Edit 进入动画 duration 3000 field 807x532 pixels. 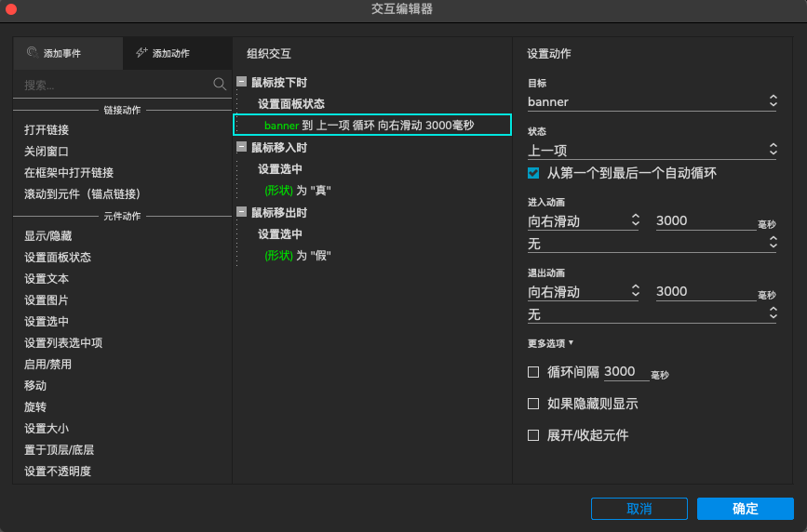click(x=706, y=220)
